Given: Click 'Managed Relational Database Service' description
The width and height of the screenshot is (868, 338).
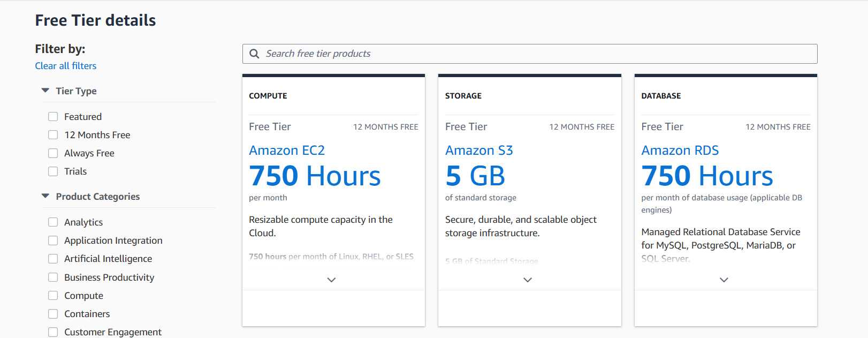Looking at the screenshot, I should pos(721,245).
